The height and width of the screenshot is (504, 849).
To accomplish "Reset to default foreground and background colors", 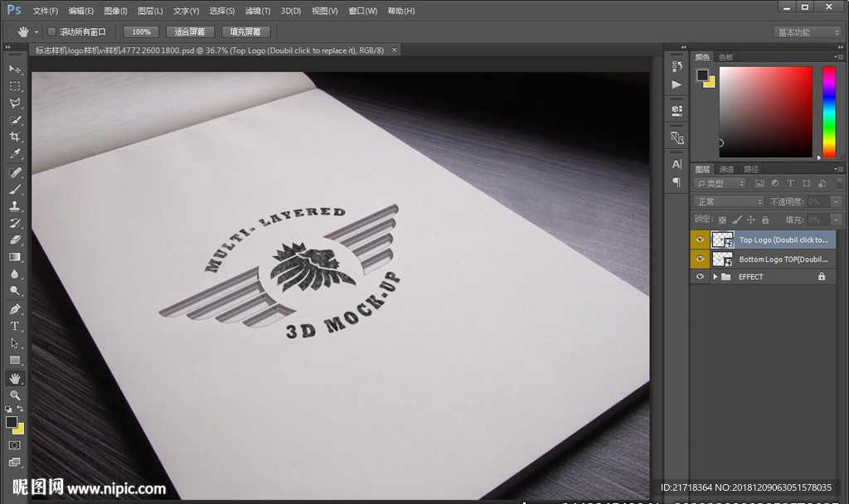I will click(8, 409).
